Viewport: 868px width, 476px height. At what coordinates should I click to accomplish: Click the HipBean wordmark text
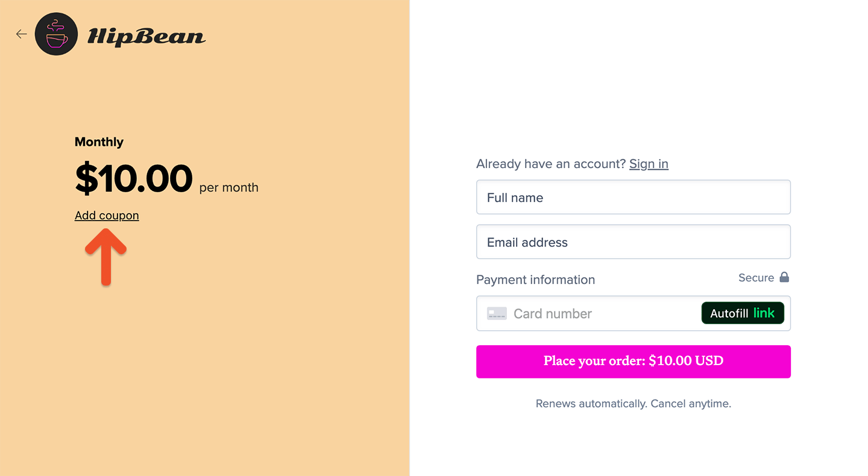click(146, 37)
